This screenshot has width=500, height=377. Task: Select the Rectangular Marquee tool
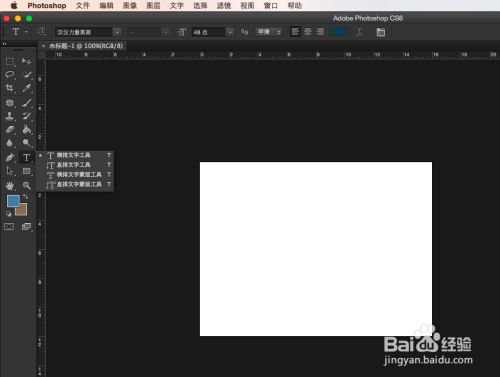10,61
